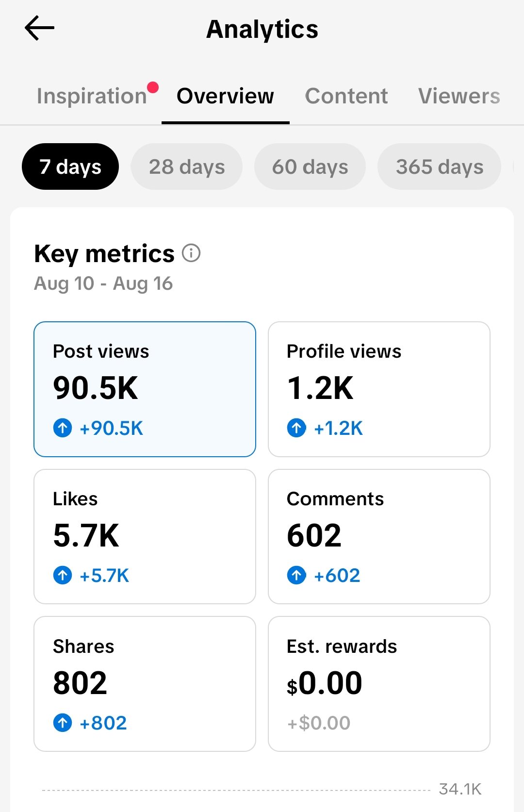Tap the Comments up-arrow icon

(x=296, y=576)
